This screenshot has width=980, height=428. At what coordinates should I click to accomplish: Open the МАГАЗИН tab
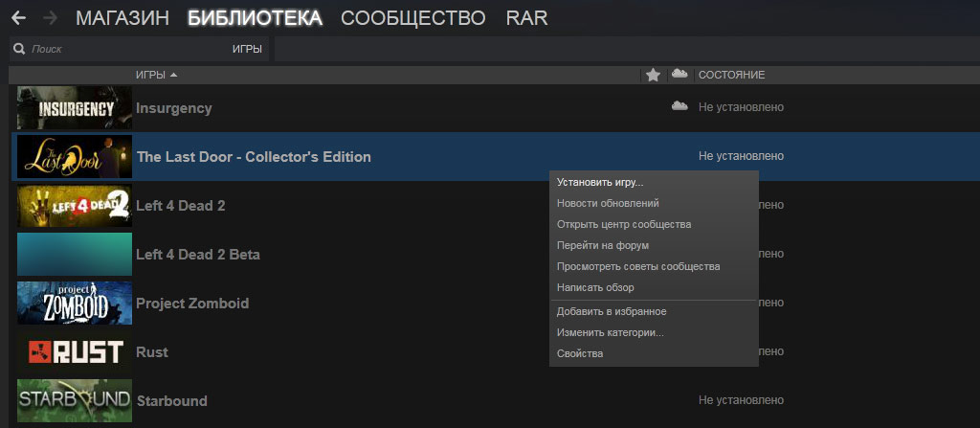pos(122,18)
